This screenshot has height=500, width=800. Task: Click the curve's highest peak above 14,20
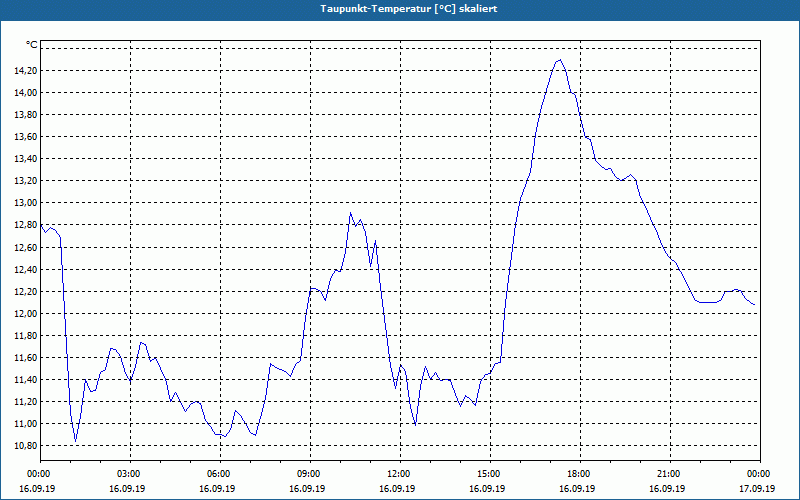point(560,60)
